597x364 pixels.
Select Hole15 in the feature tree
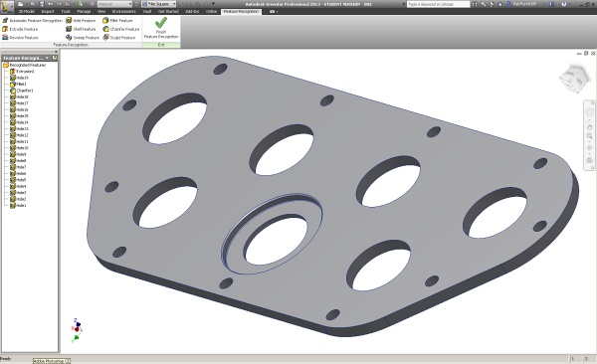20,116
